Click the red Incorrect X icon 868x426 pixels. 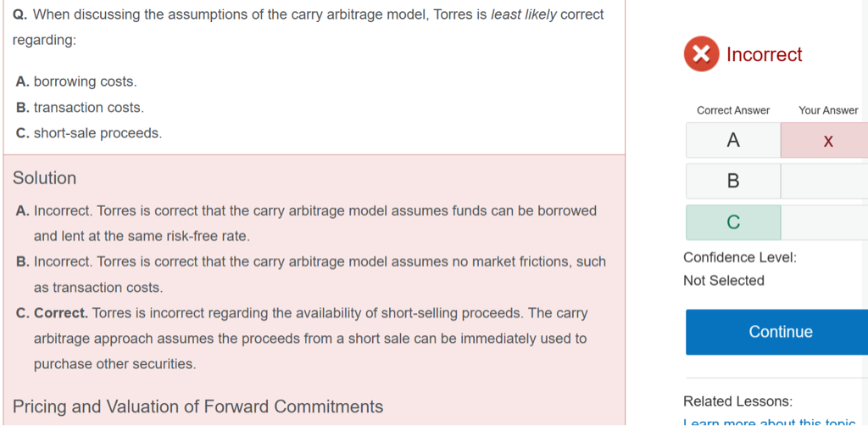[701, 54]
